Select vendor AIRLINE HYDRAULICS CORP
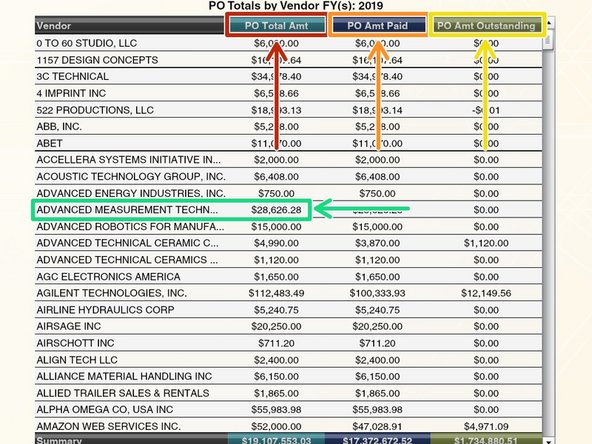Viewport: 592px width, 444px height. [105, 310]
